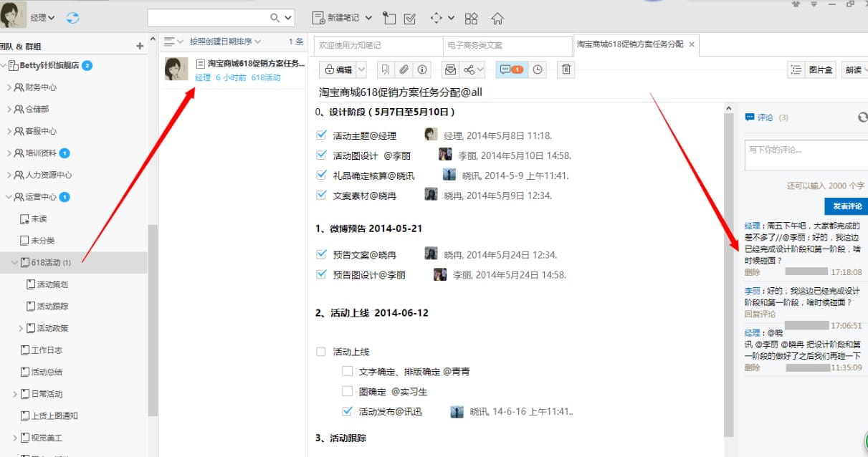The image size is (868, 457).
Task: Open the apps grid icon
Action: pyautogui.click(x=471, y=18)
